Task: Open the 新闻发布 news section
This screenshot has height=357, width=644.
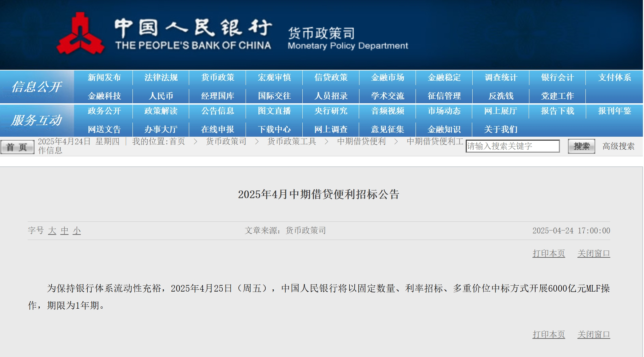Action: click(x=104, y=77)
